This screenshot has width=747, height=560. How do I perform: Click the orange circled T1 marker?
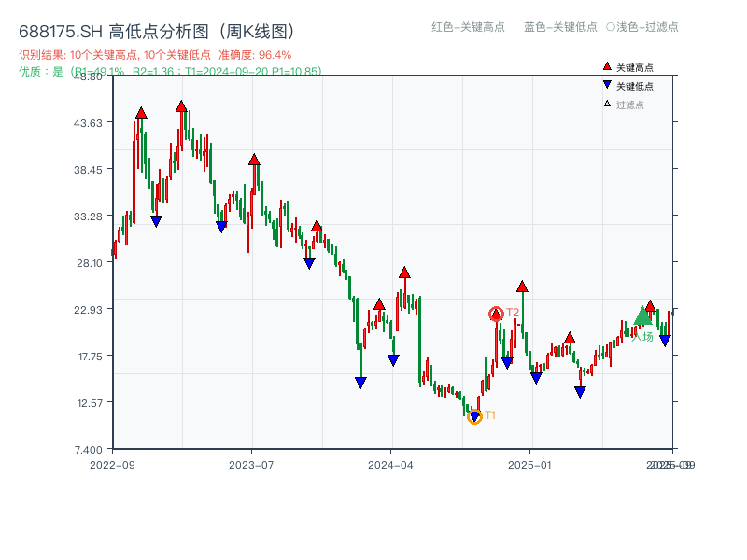click(x=474, y=415)
